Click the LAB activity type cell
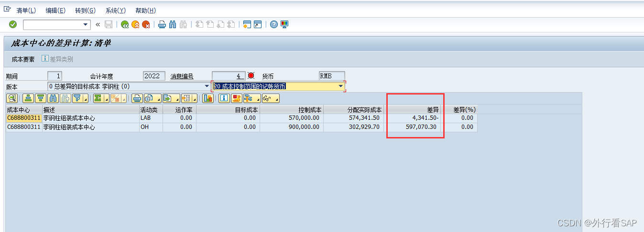644x232 pixels. pyautogui.click(x=151, y=118)
